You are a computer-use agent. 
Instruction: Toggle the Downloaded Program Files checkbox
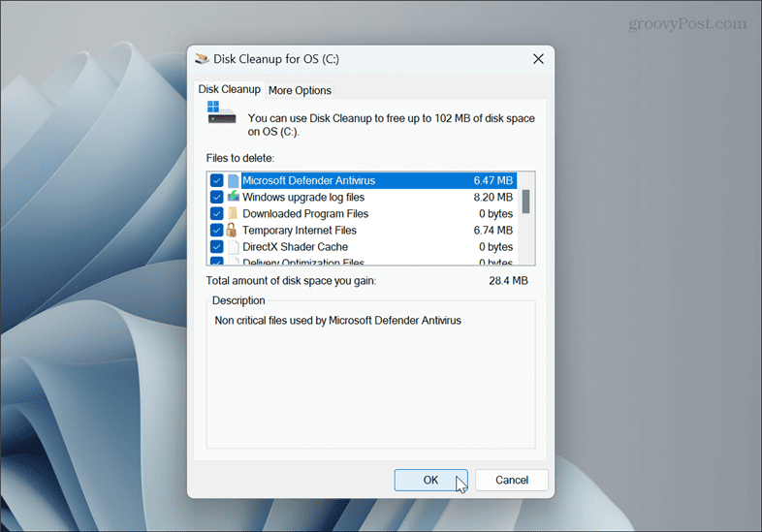217,214
